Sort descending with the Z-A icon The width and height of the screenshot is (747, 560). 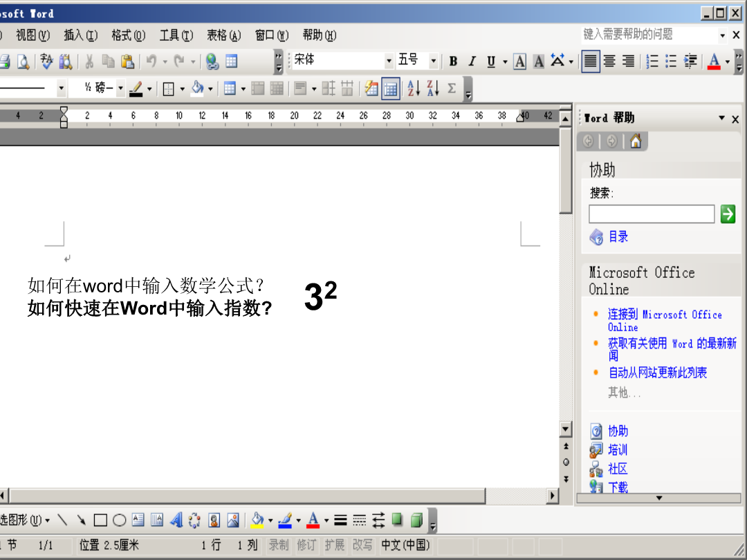click(432, 88)
